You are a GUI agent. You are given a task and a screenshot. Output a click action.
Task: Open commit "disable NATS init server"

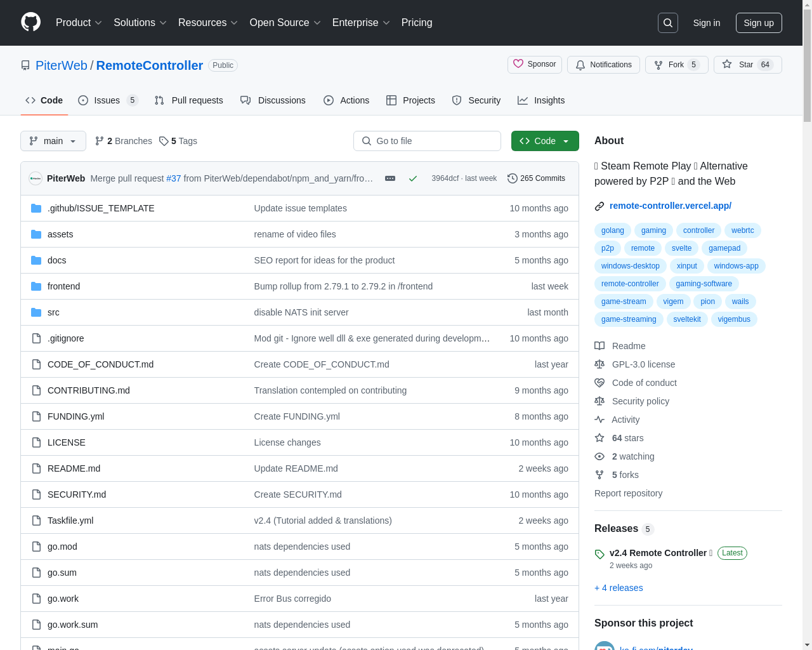(301, 312)
